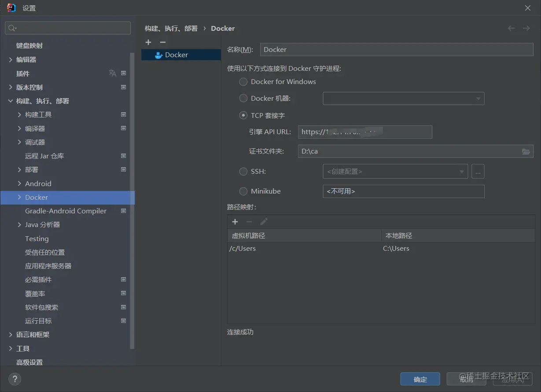This screenshot has height=392, width=541.
Task: Click the 虚拟机路径 column header
Action: pos(304,235)
